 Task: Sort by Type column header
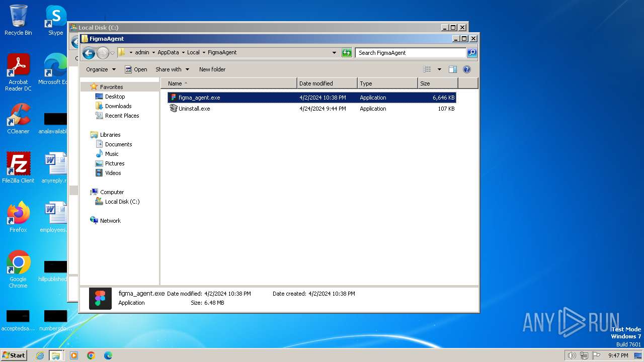point(387,83)
